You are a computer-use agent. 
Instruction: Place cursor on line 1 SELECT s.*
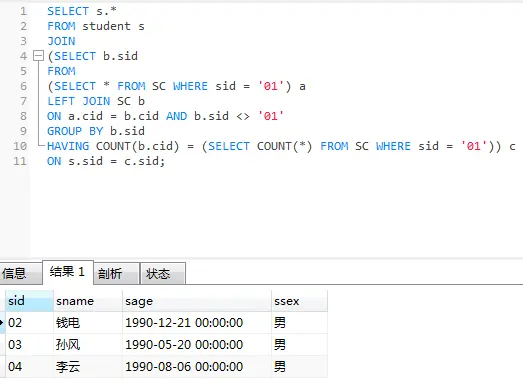(x=82, y=11)
